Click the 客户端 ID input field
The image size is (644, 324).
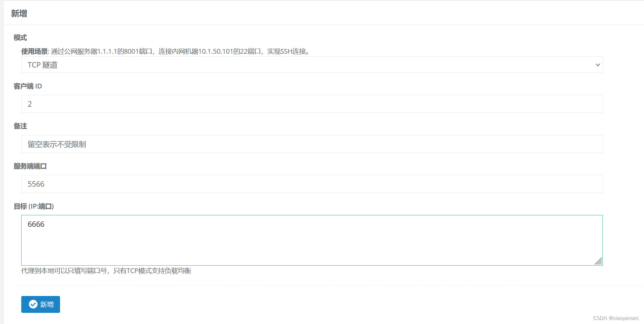[312, 104]
